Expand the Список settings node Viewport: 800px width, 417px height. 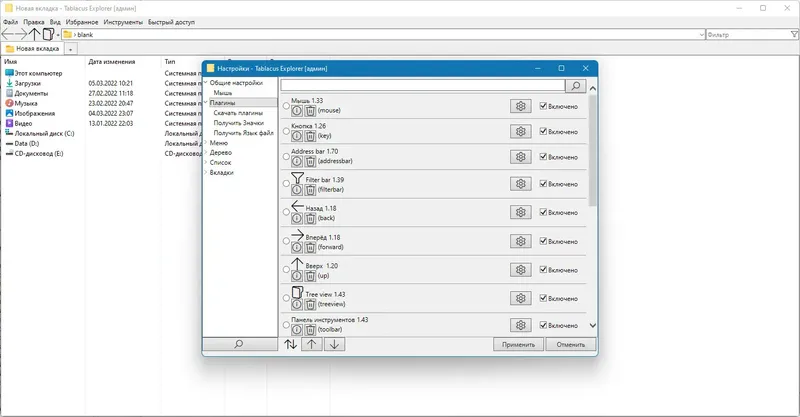(206, 162)
